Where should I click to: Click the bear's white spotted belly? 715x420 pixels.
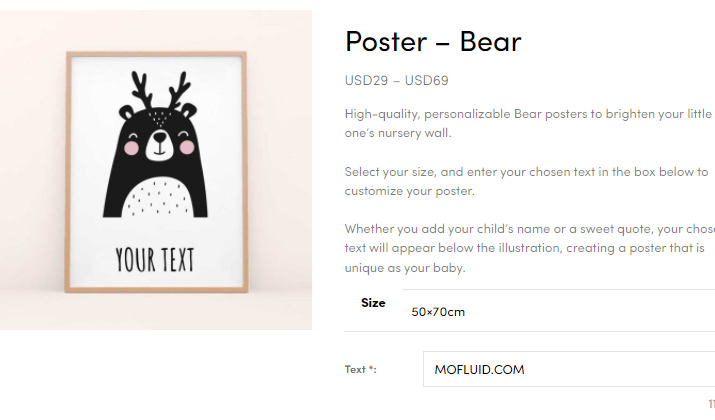(157, 197)
